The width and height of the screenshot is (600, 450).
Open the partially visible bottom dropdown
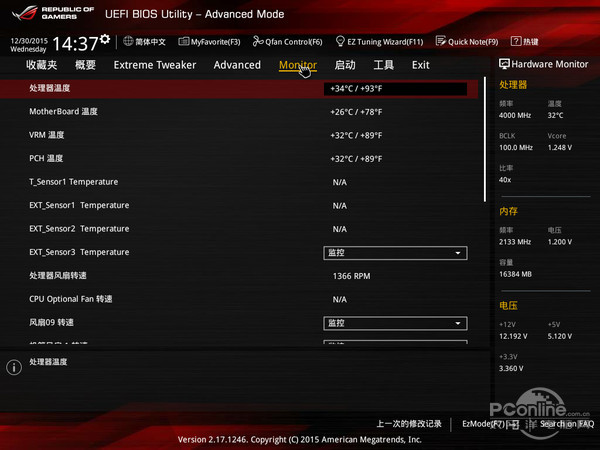point(395,342)
